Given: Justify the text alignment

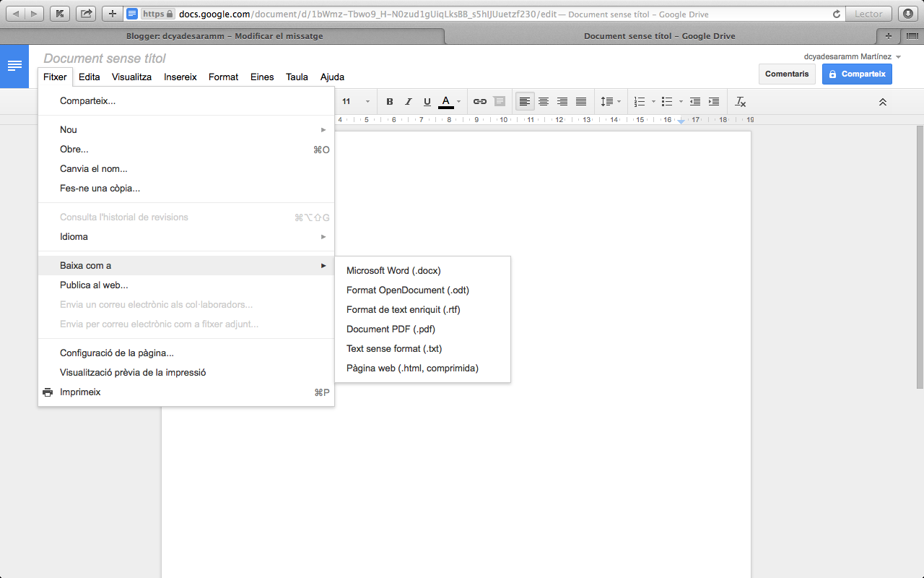Looking at the screenshot, I should [581, 102].
